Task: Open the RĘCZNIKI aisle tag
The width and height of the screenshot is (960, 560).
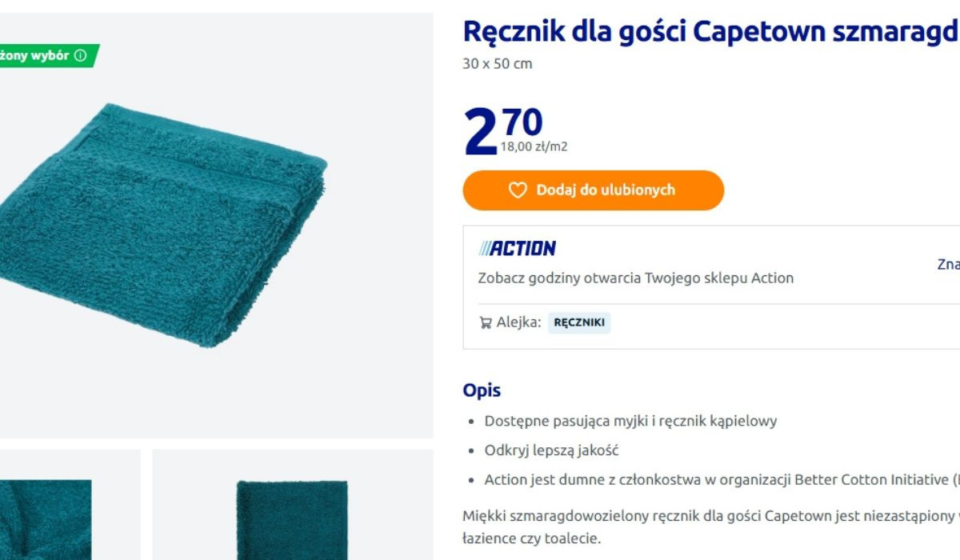Action: coord(579,323)
